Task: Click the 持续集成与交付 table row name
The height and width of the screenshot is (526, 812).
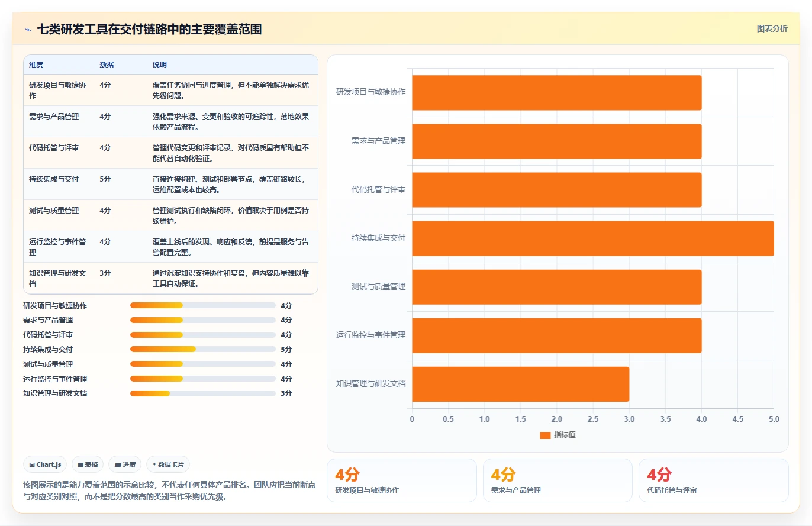Action: coord(54,179)
